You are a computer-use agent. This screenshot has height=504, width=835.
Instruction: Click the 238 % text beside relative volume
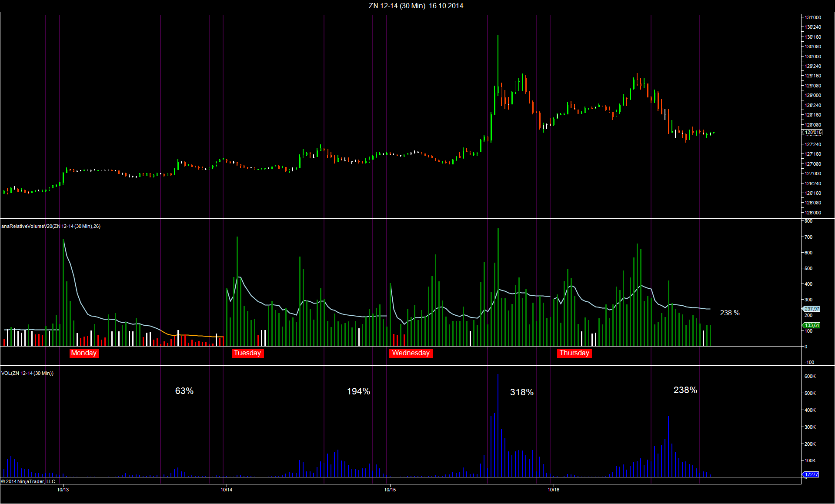pos(730,313)
